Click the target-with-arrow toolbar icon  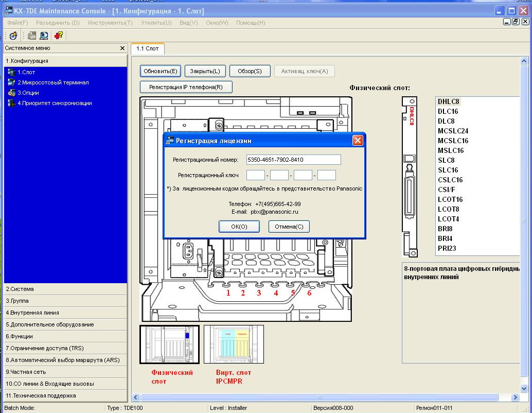tap(13, 36)
